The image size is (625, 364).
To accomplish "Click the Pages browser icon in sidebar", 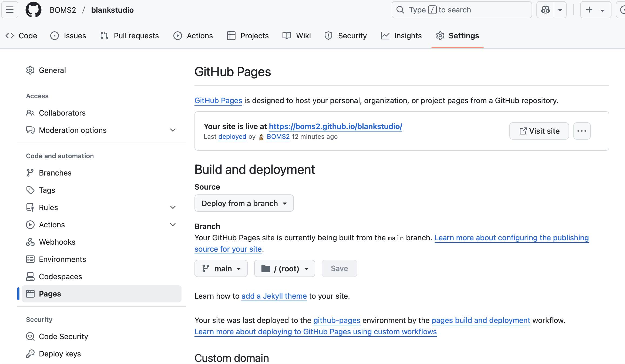I will tap(30, 294).
